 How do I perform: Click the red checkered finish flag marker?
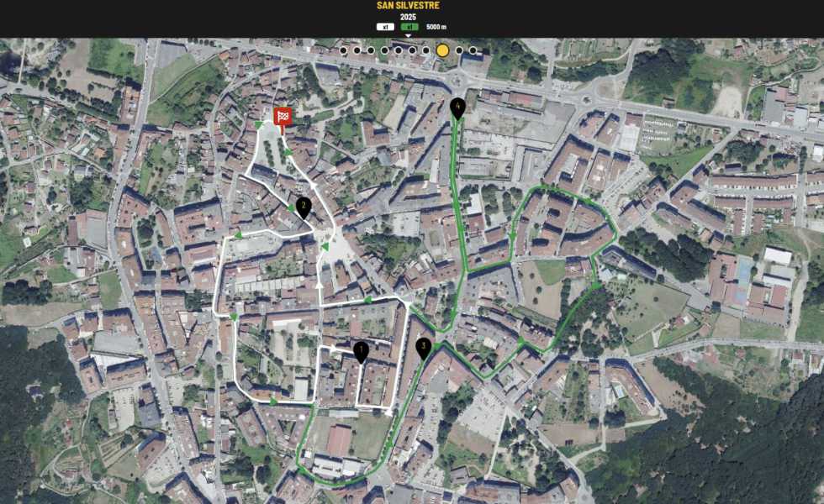click(283, 118)
